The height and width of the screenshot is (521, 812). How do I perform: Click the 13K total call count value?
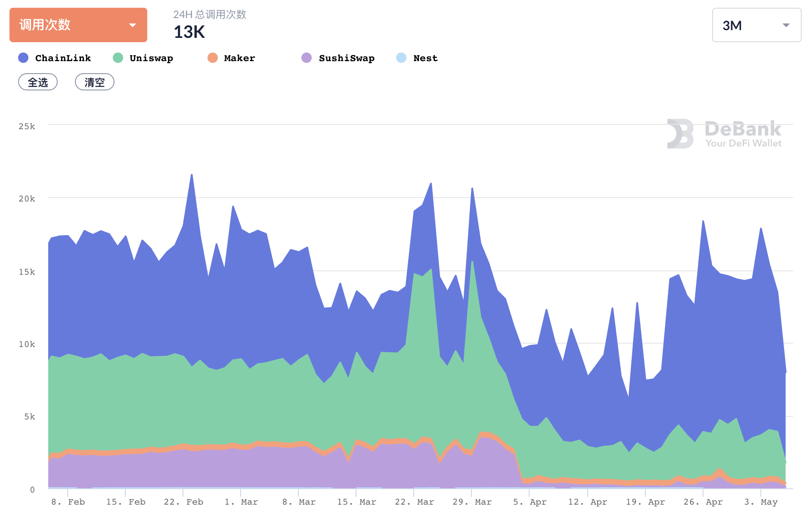pyautogui.click(x=189, y=31)
